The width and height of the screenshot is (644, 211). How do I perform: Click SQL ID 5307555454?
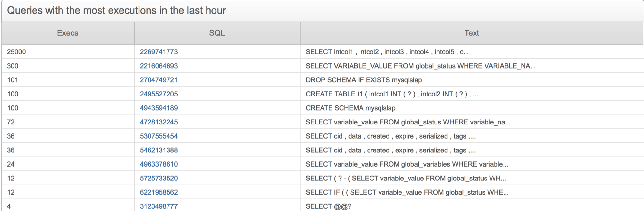159,136
